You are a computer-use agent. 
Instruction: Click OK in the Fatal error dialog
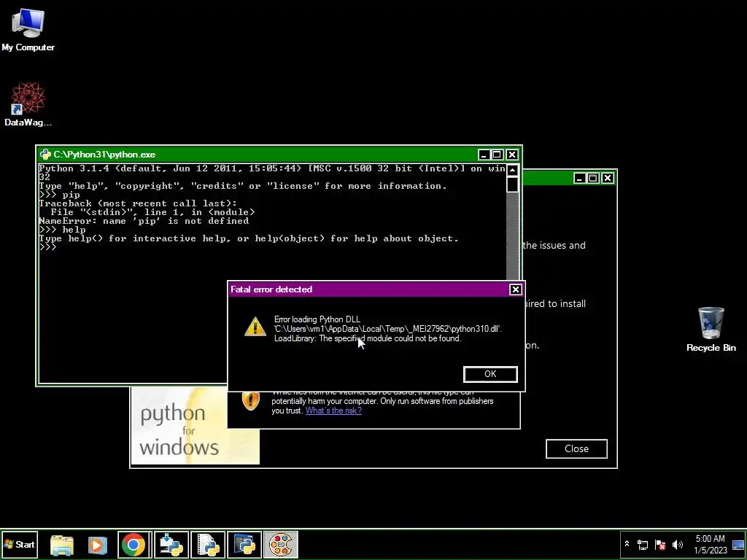[490, 374]
